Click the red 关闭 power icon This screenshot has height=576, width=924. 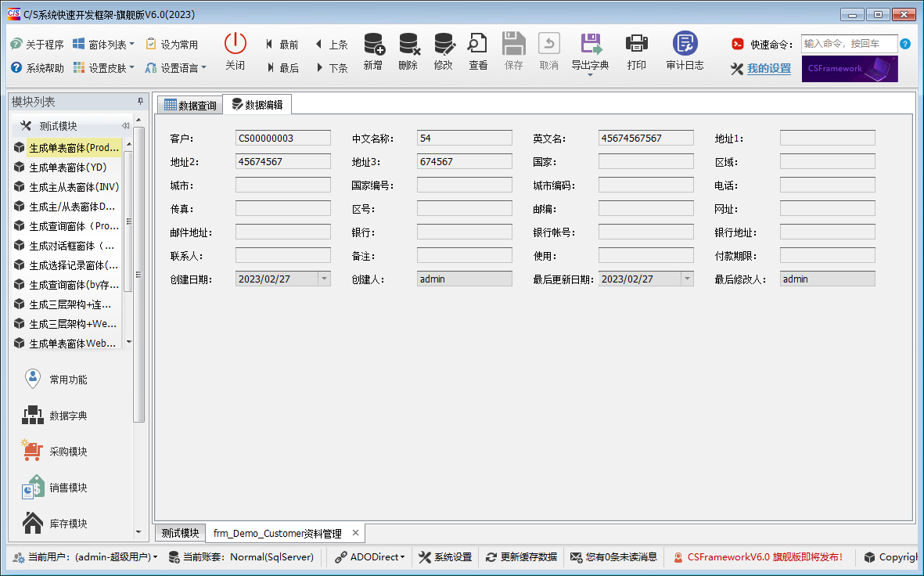(235, 45)
